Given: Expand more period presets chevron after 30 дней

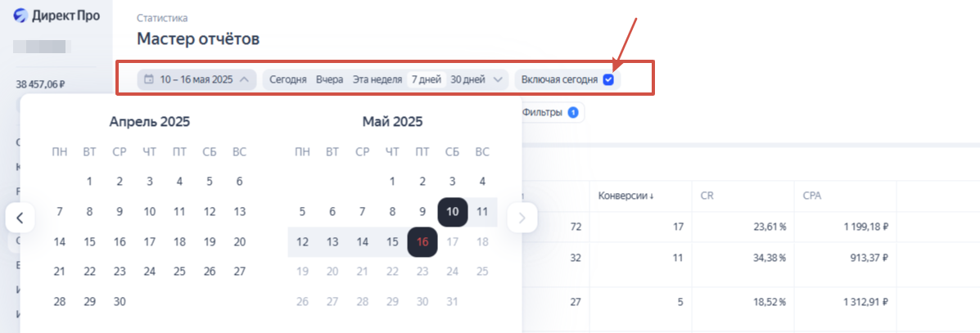Looking at the screenshot, I should pyautogui.click(x=498, y=80).
